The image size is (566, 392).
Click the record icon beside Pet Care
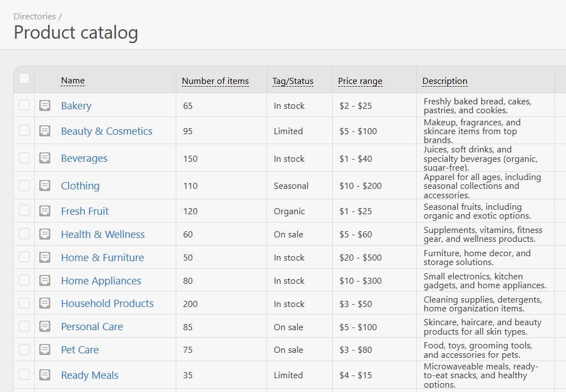pyautogui.click(x=45, y=349)
